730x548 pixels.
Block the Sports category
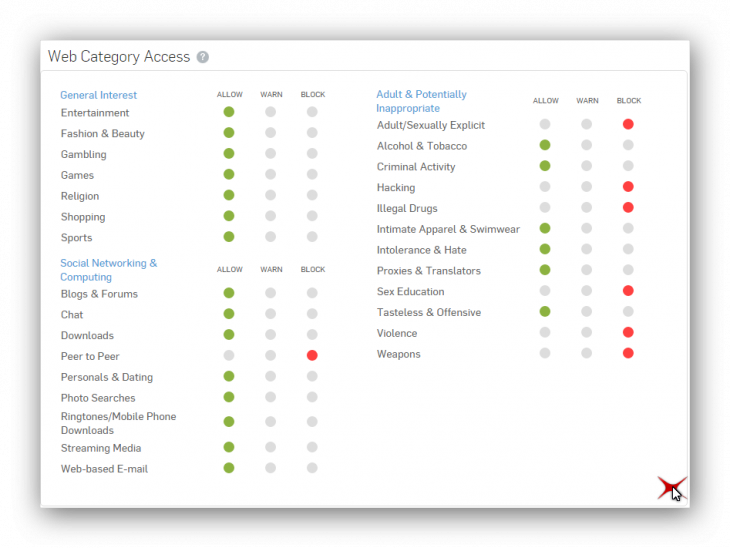pos(312,237)
